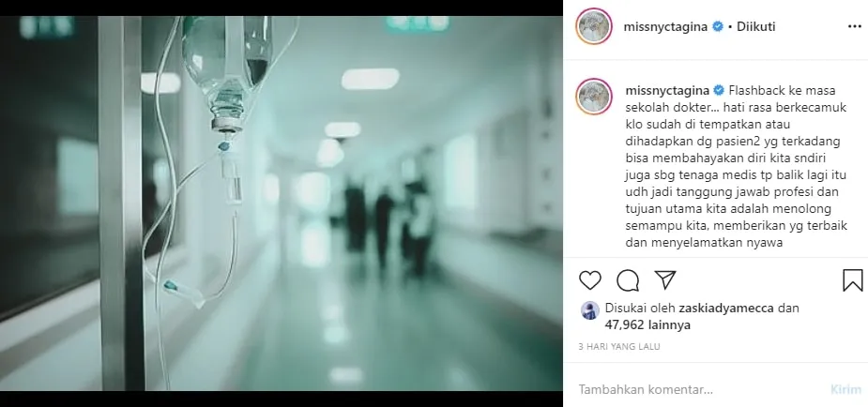The width and height of the screenshot is (868, 407).
Task: Click verified badge beside header username
Action: (718, 26)
